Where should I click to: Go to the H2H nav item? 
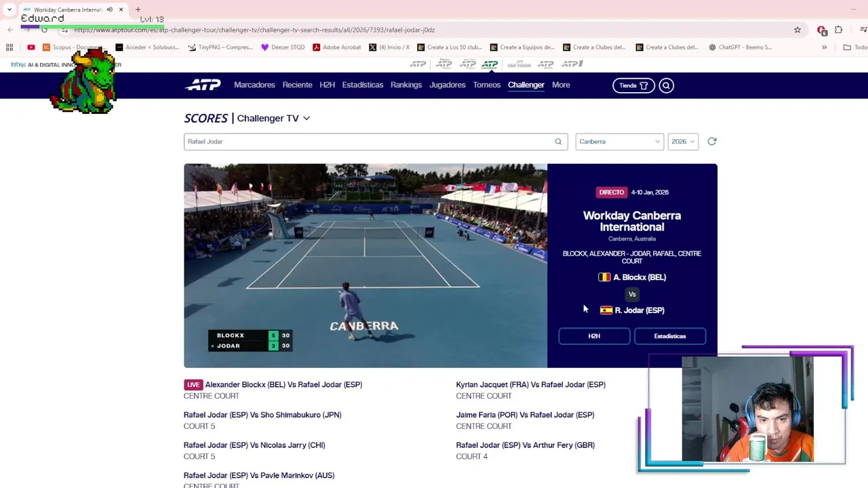click(x=327, y=85)
